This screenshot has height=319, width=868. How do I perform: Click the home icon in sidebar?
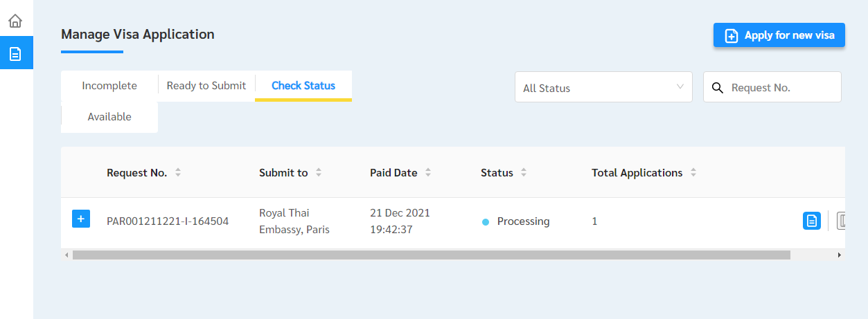click(15, 21)
